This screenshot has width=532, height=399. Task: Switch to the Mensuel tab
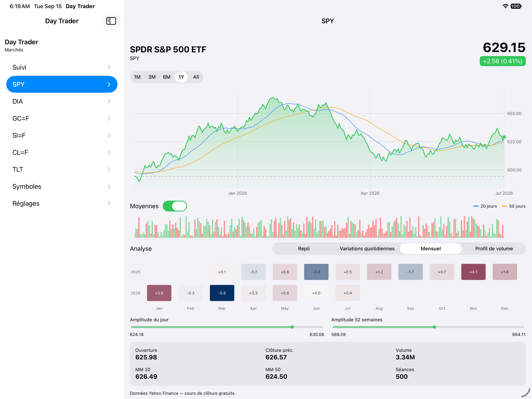[x=431, y=249]
